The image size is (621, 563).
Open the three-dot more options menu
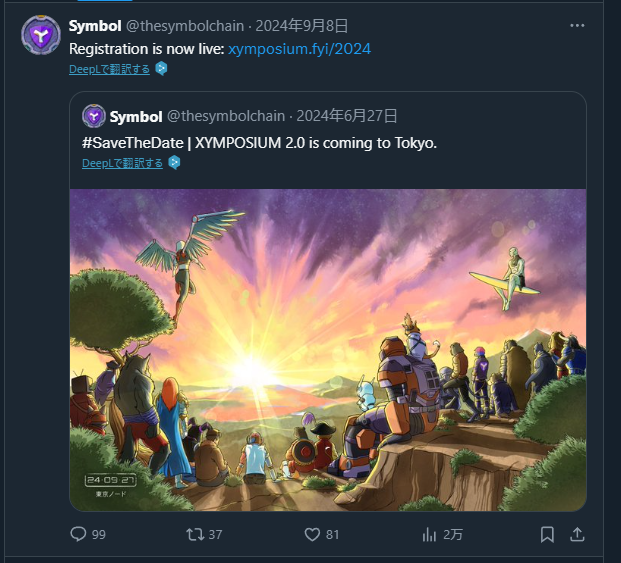[577, 25]
